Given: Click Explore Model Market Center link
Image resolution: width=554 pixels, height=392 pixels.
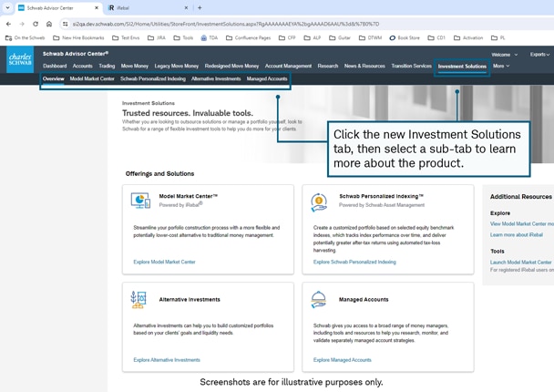Looking at the screenshot, I should click(164, 262).
